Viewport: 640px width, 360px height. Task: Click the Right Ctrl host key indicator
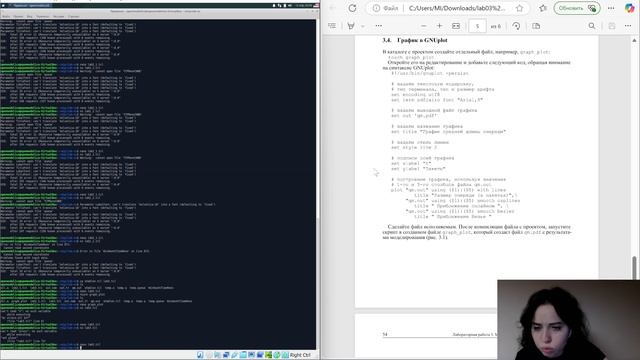click(x=300, y=355)
